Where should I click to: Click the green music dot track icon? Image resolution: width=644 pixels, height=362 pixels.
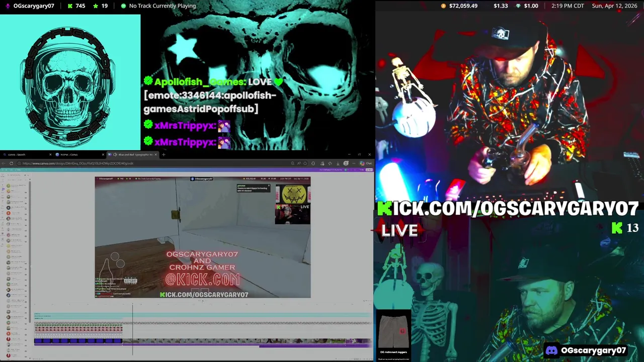tap(123, 6)
